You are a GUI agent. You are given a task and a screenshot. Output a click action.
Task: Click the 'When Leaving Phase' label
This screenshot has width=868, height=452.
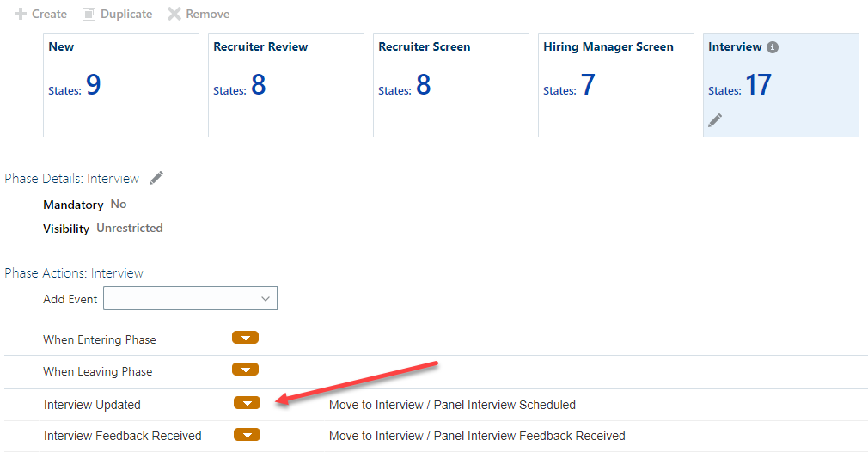pos(97,372)
